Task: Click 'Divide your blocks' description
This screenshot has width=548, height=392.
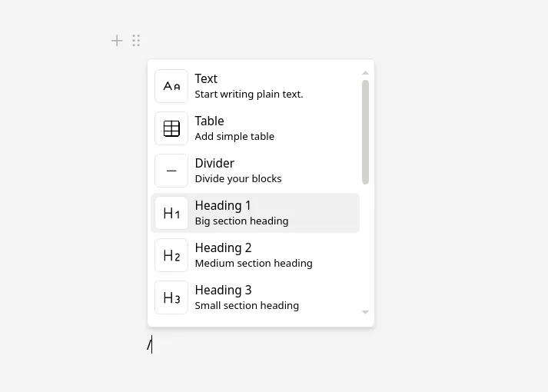Action: tap(238, 179)
